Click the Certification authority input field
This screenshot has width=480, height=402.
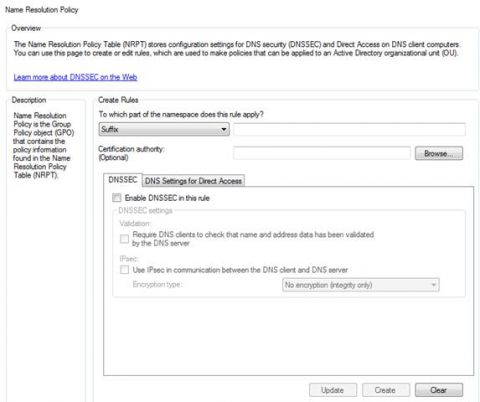coord(322,153)
